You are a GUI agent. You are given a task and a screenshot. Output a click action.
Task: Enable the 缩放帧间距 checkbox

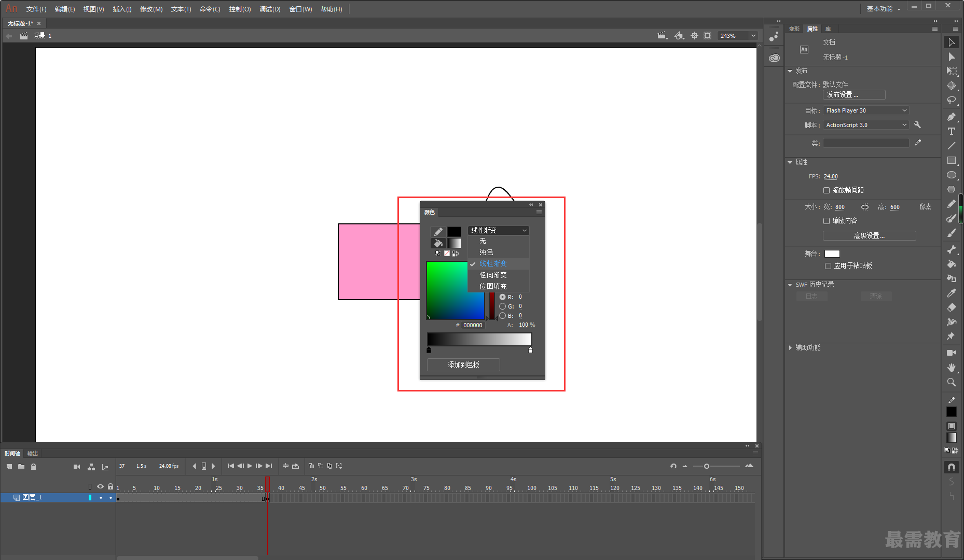click(827, 190)
